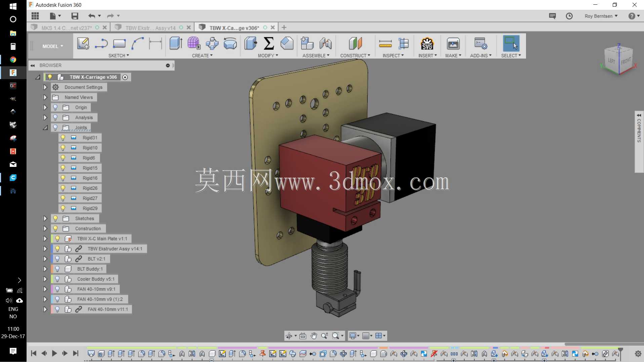The image size is (644, 362).
Task: Toggle visibility of the Sketches folder
Action: click(55, 218)
